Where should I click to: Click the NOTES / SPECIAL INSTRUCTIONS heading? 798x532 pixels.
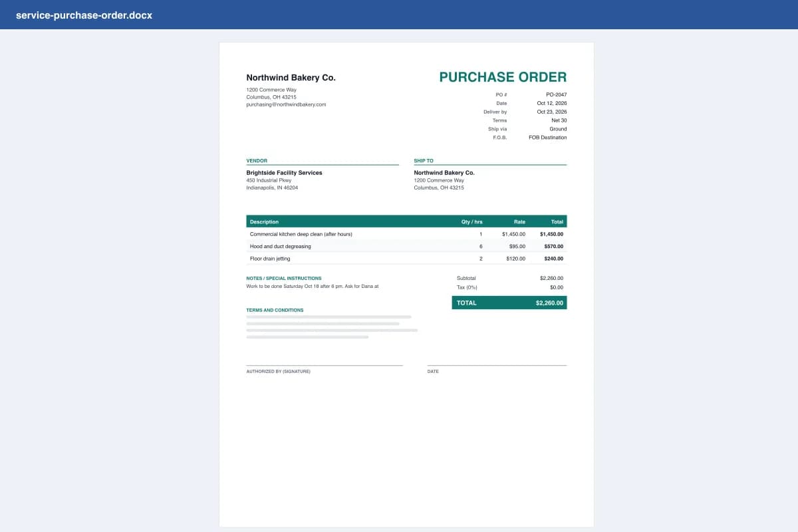284,278
